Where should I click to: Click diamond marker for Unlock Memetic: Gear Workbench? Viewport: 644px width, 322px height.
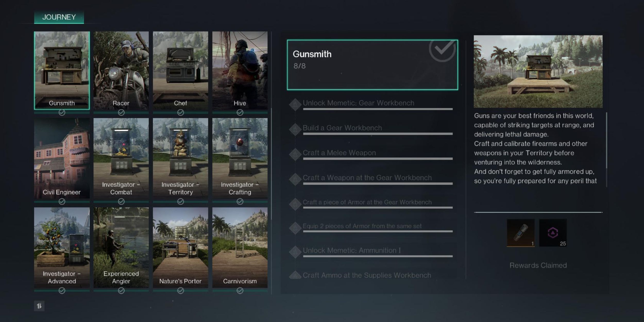[295, 105]
